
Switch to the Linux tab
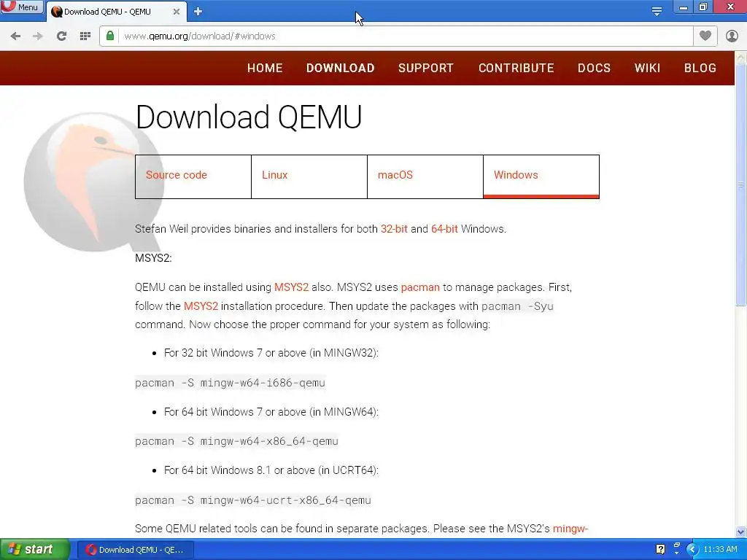click(x=309, y=176)
